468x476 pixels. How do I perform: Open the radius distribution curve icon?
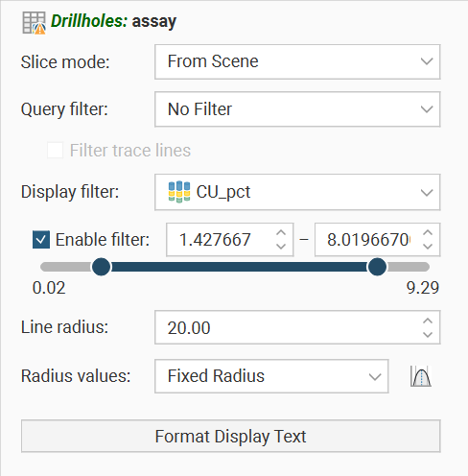click(421, 376)
